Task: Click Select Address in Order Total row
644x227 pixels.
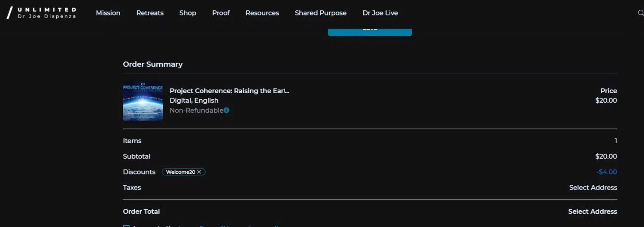Action: coord(592,212)
